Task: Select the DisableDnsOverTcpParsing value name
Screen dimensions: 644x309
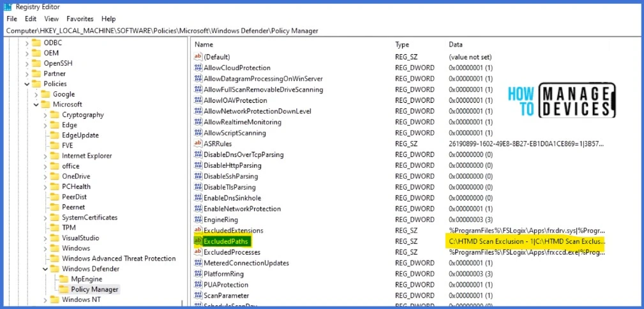Action: pyautogui.click(x=244, y=154)
